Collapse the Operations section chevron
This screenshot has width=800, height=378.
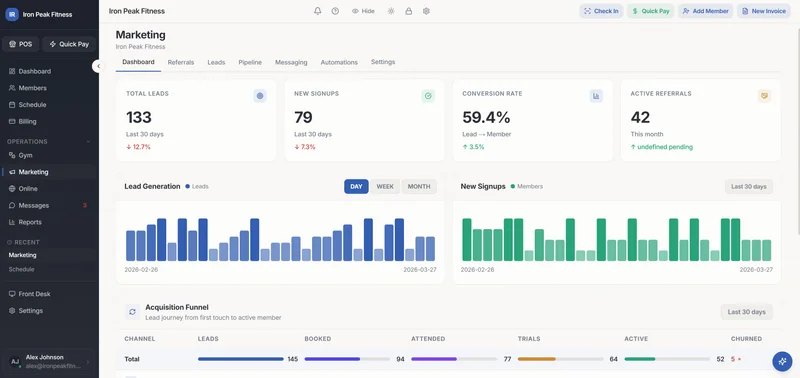(x=88, y=141)
